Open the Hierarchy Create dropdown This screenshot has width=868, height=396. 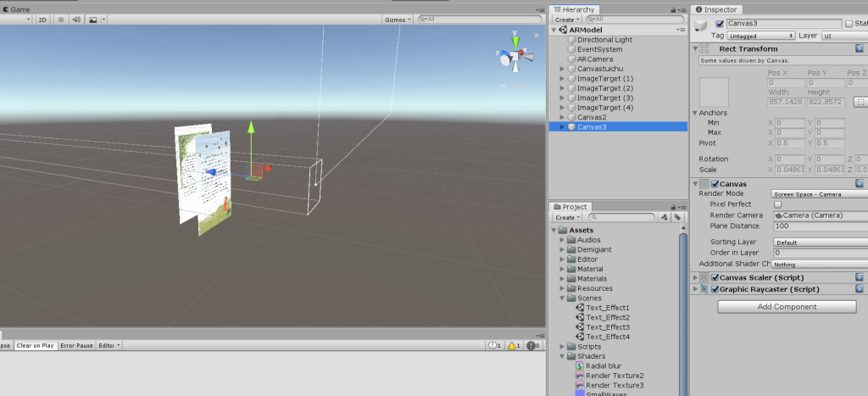(567, 20)
